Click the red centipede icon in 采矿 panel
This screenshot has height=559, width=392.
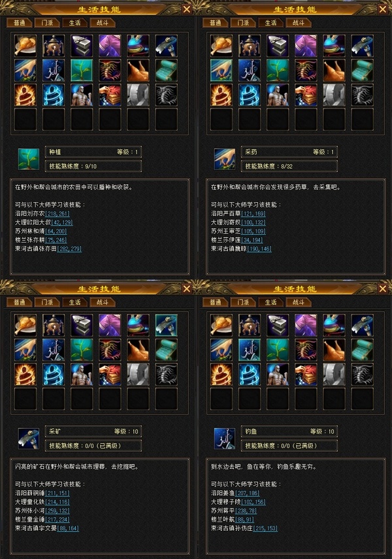pyautogui.click(x=110, y=350)
